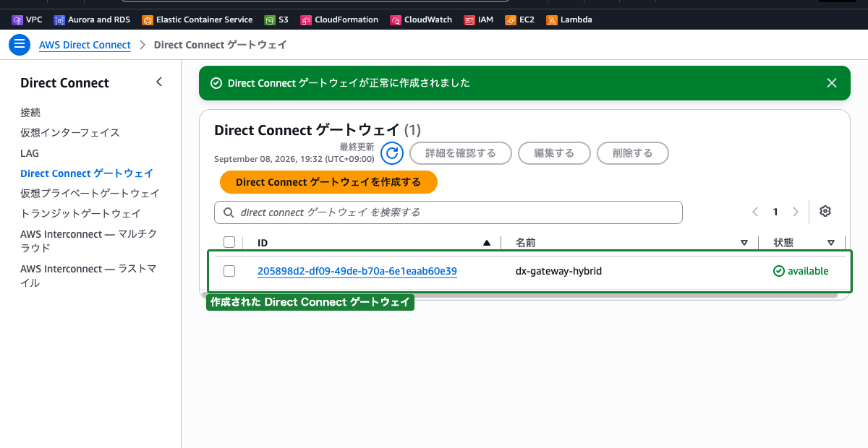Dismiss the green success notification
Viewport: 868px width, 448px height.
tap(832, 83)
